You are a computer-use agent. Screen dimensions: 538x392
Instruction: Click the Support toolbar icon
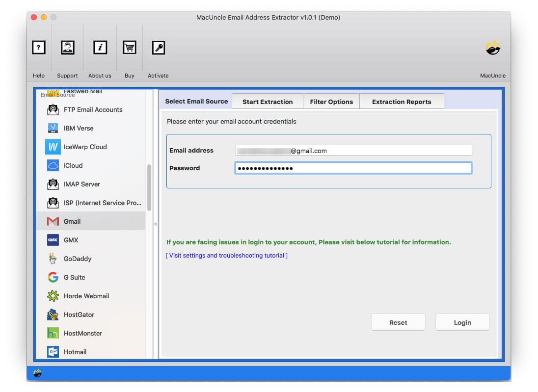point(67,48)
